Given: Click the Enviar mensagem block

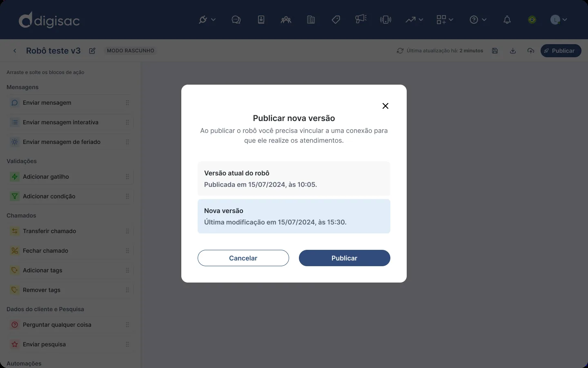Looking at the screenshot, I should (x=70, y=103).
